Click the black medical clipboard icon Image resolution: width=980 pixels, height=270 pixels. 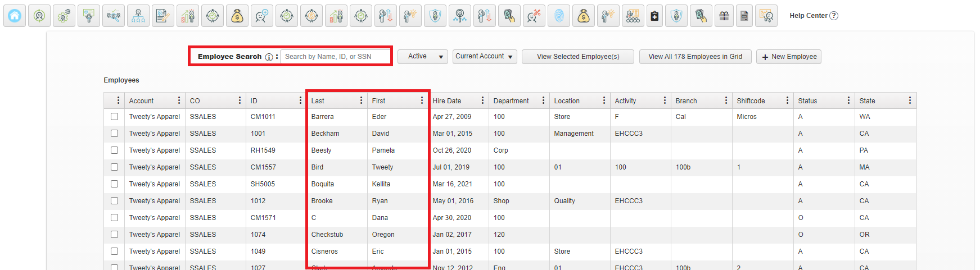click(x=654, y=16)
